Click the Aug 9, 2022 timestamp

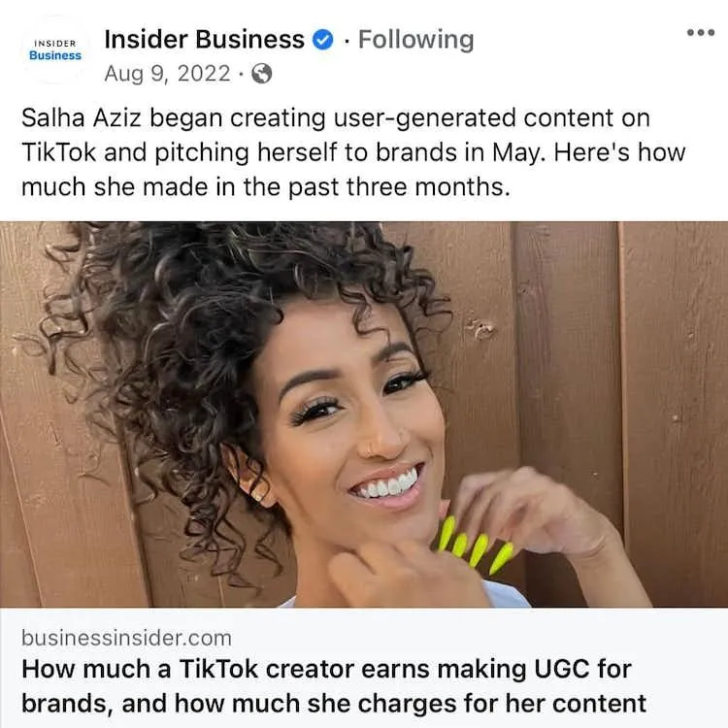(167, 74)
